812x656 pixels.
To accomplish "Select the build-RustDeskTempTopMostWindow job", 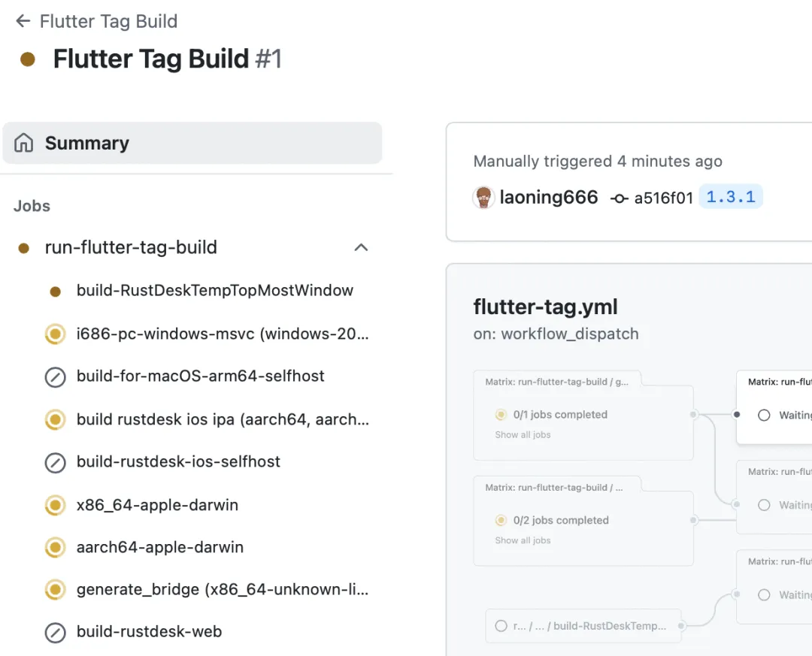I will 214,291.
